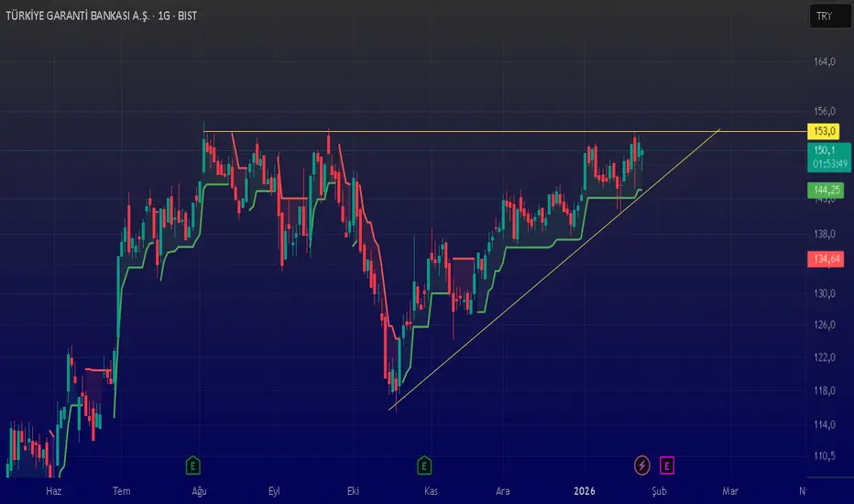
Task: Click the 150,1 current price label
Action: point(828,157)
